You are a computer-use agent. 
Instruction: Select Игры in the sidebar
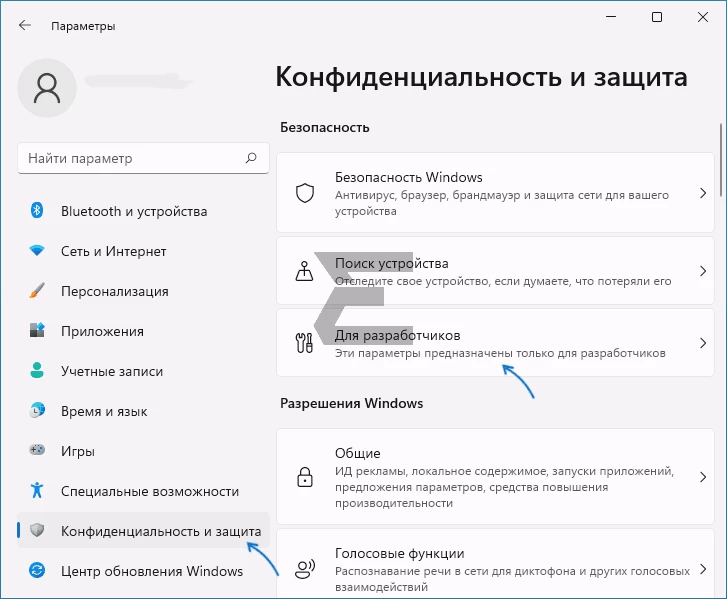pos(143,451)
